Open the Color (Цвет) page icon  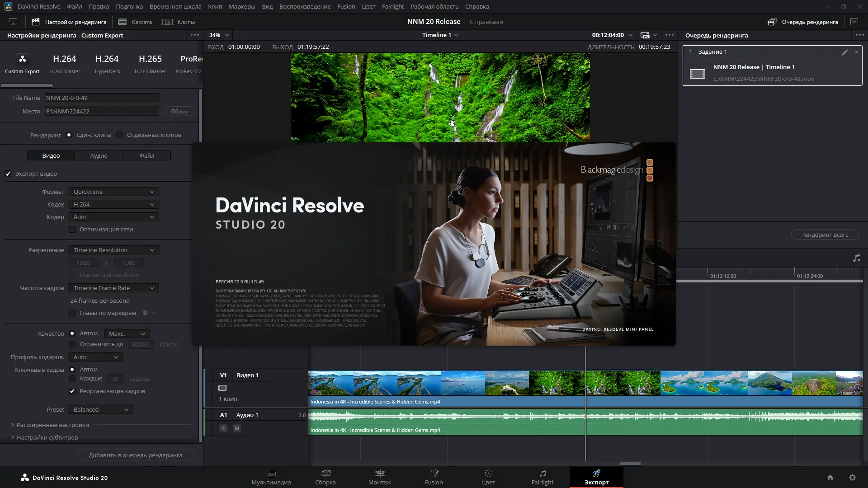click(x=488, y=474)
